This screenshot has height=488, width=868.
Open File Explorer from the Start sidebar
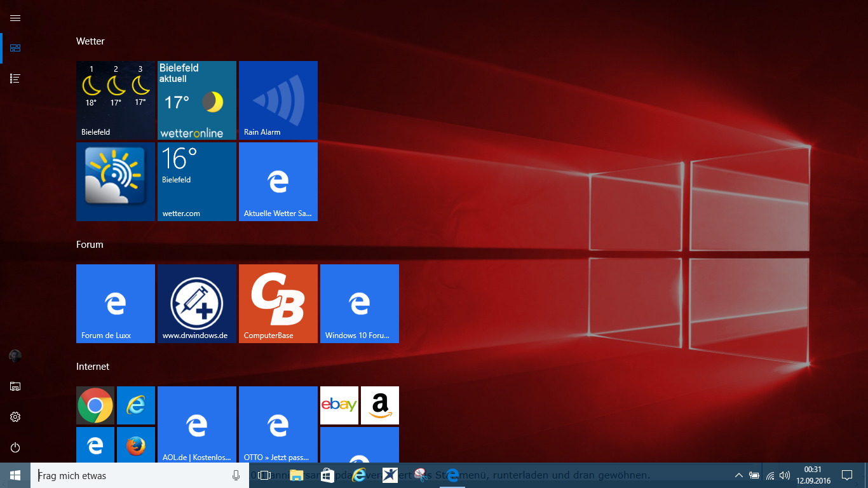(x=15, y=386)
